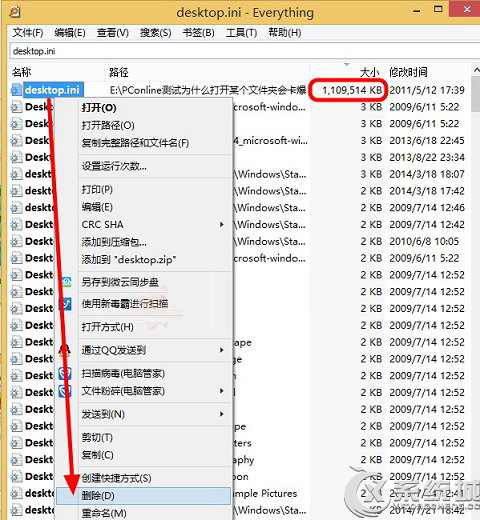Click file icon of row modified 2014/3/18 18:07
The width and height of the screenshot is (480, 520).
16,174
